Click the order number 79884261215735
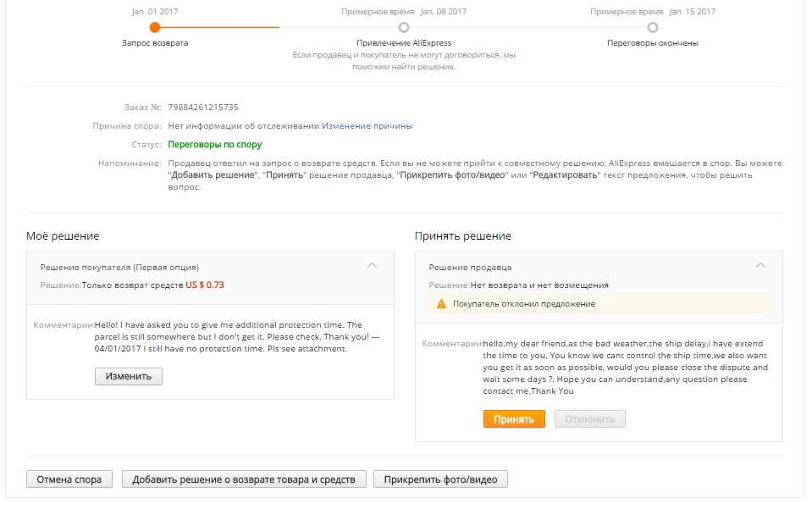Image resolution: width=812 pixels, height=509 pixels. coord(203,108)
